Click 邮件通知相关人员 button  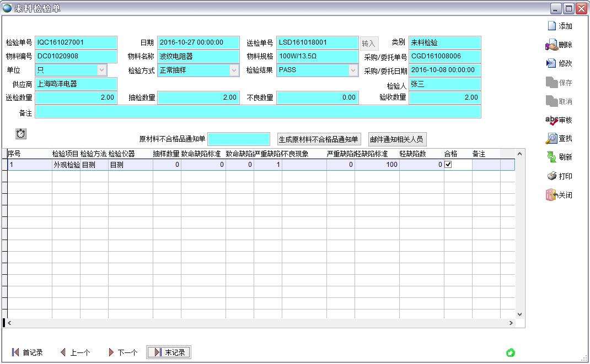point(397,139)
